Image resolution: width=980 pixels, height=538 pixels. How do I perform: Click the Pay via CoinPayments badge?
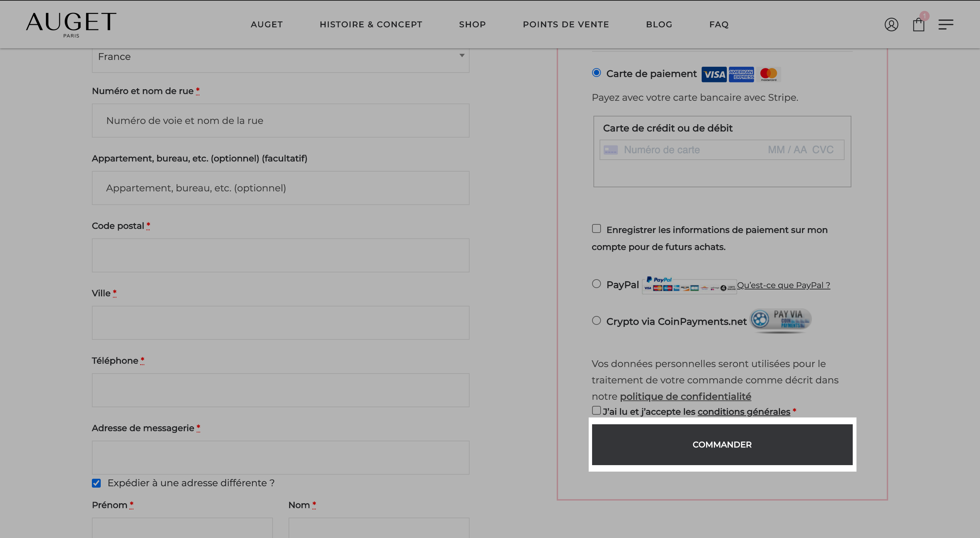(x=780, y=321)
